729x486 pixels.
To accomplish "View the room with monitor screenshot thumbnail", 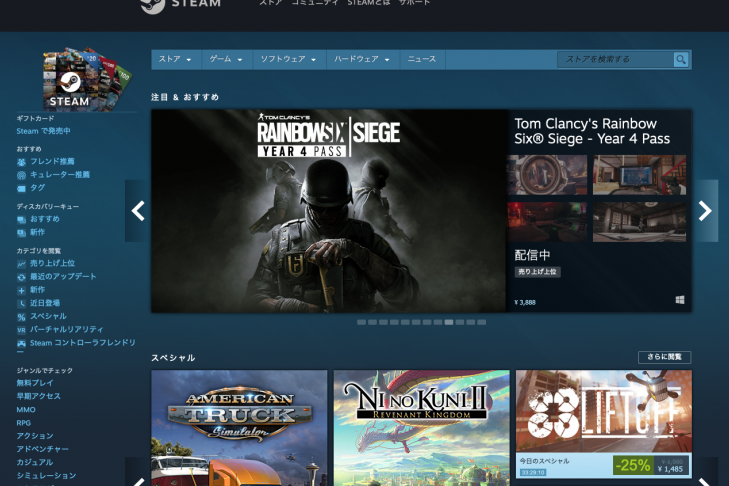I will [x=639, y=175].
